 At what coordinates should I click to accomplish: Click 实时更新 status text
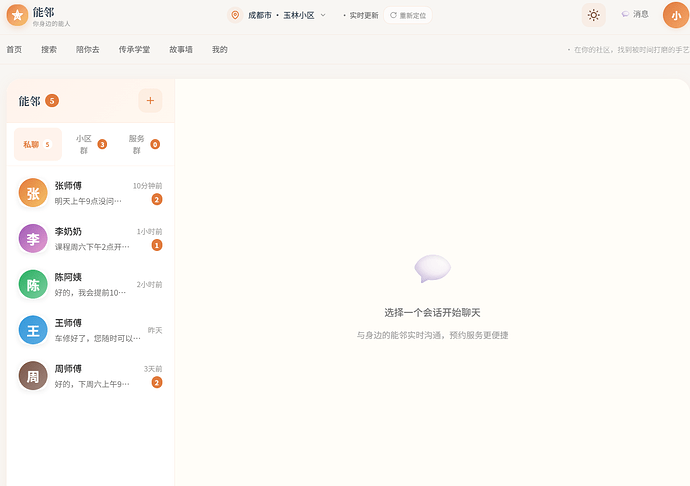[363, 15]
